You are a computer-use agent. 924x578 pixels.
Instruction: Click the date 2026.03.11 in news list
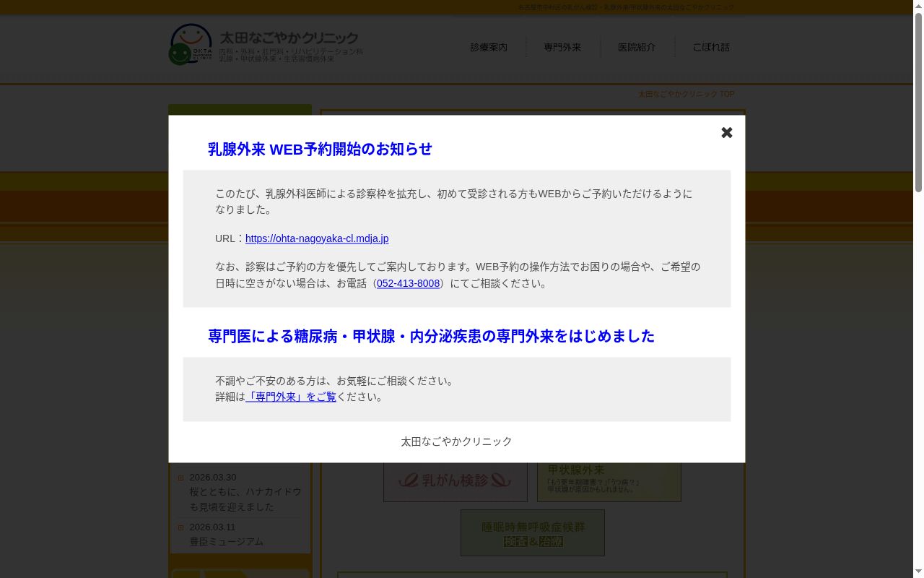tap(212, 527)
